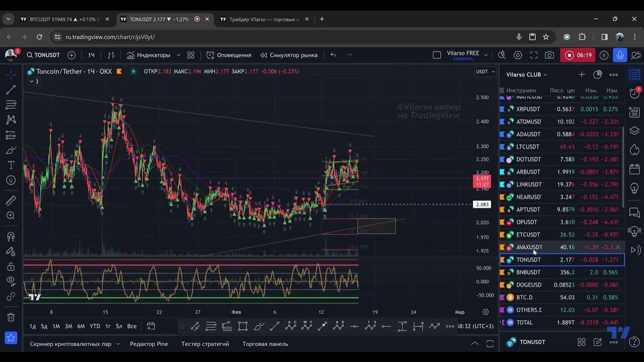Mute the recording microphone button
Image resolution: width=644 pixels, height=362 pixels.
(620, 55)
